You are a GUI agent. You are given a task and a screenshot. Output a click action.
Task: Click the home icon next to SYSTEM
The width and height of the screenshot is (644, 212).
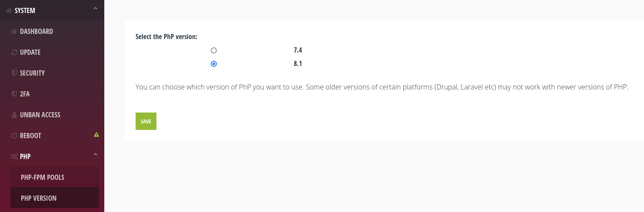click(9, 10)
